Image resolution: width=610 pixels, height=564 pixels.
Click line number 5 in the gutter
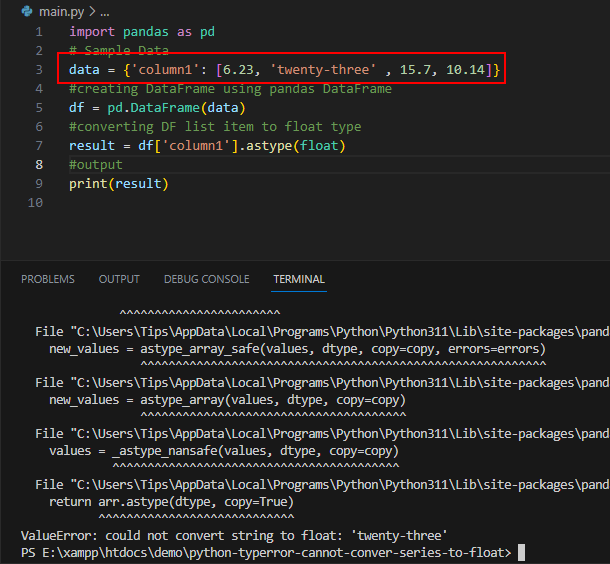click(39, 108)
